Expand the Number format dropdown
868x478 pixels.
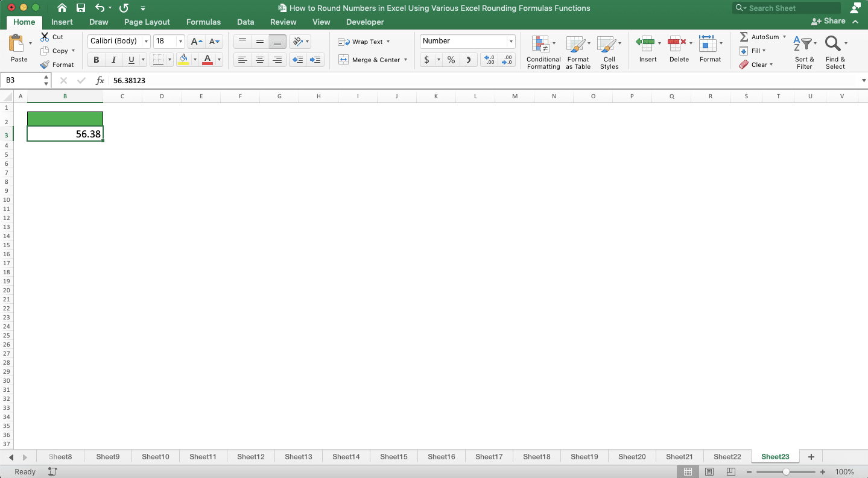pos(510,41)
